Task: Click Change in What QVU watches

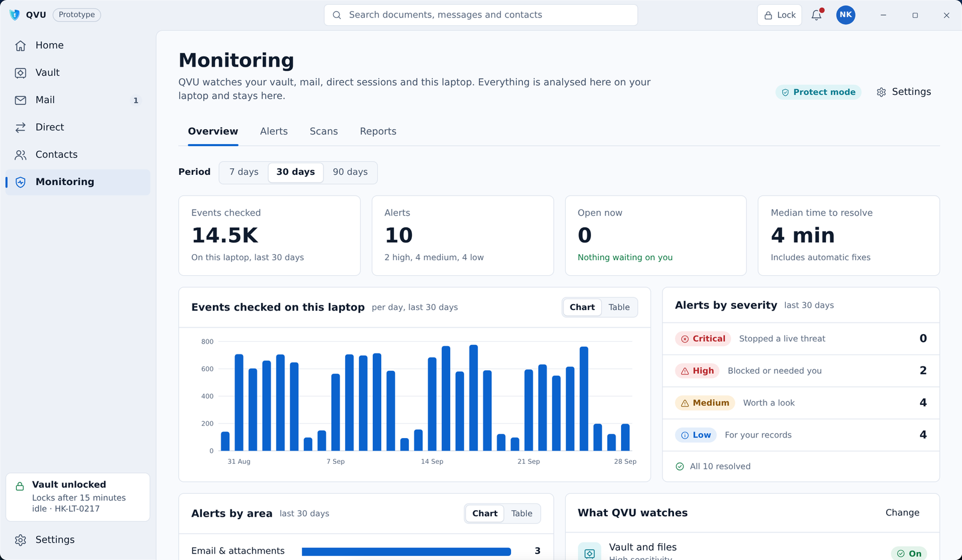Action: 902,513
